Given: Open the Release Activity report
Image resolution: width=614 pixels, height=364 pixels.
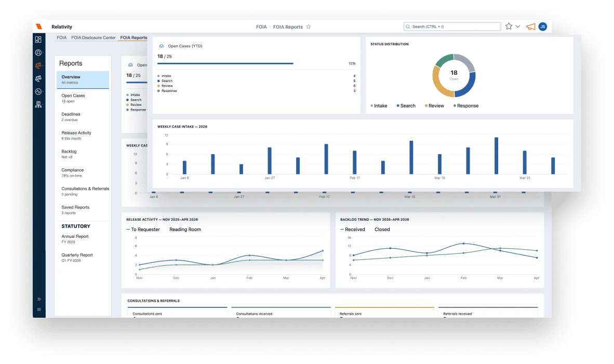Looking at the screenshot, I should point(83,136).
